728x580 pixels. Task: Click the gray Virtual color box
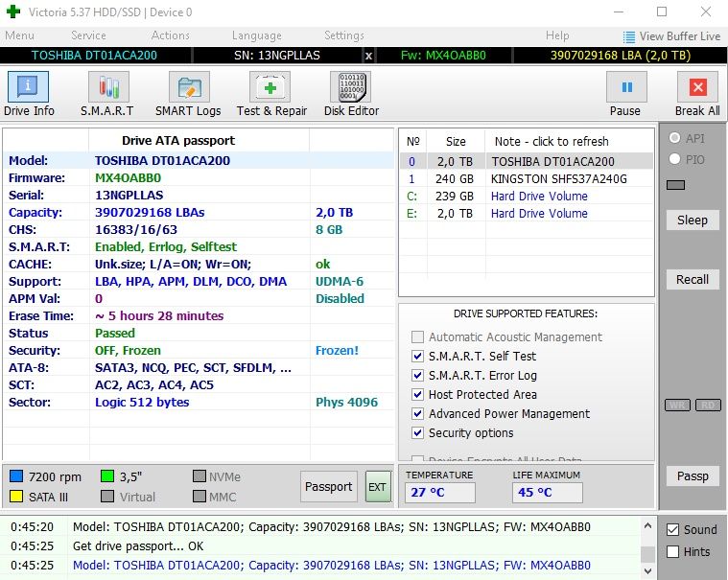[107, 497]
